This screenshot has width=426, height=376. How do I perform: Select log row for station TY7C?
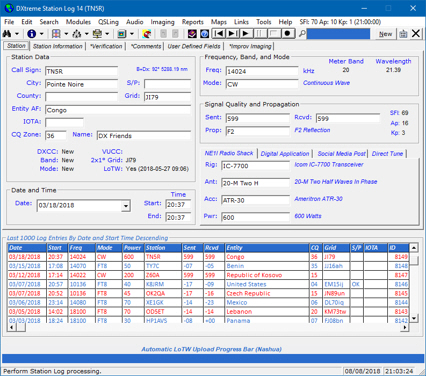point(208,266)
